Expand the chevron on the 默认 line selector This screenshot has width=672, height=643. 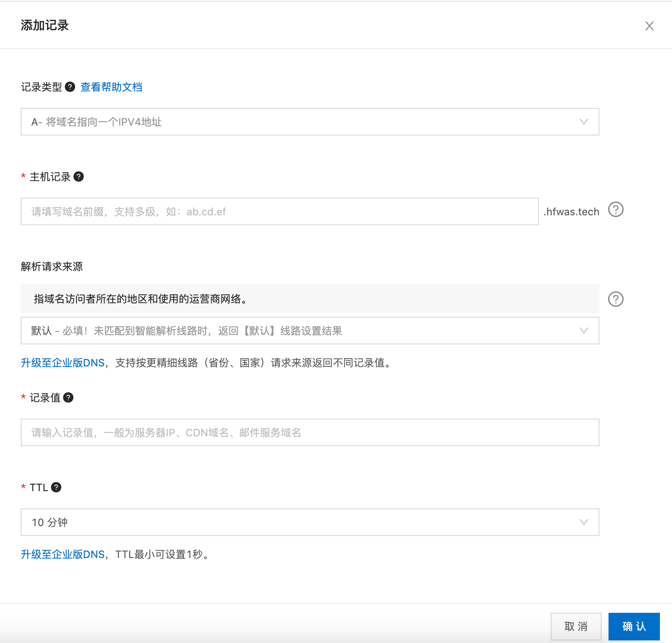(584, 331)
